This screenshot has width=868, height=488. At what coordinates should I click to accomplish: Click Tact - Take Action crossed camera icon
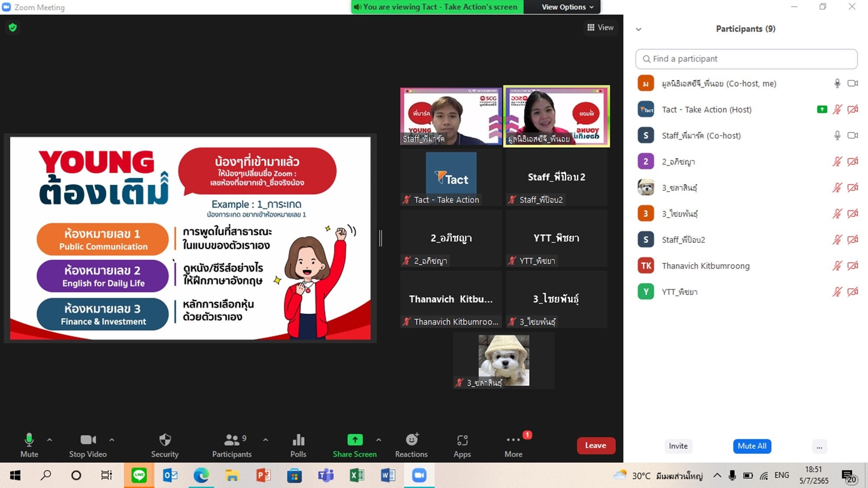coord(853,109)
